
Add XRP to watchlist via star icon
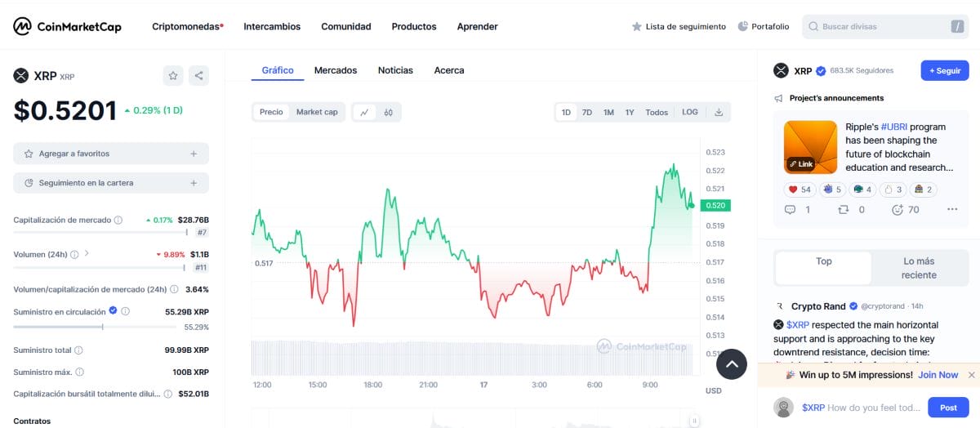tap(173, 76)
